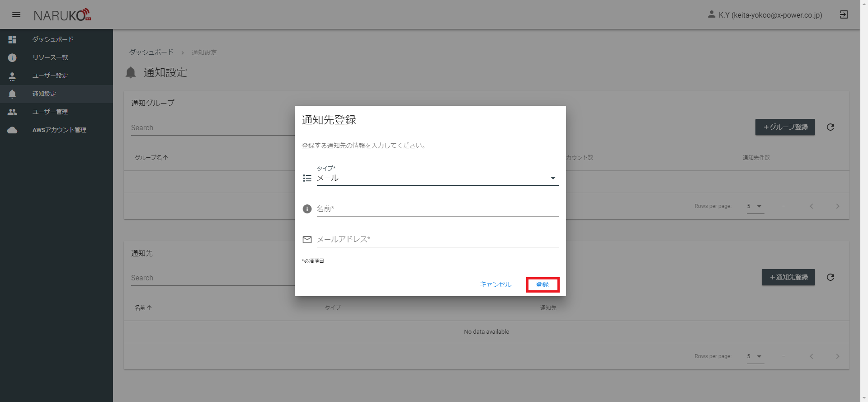Open ユーザー管理 menu item
The image size is (868, 402).
(56, 112)
